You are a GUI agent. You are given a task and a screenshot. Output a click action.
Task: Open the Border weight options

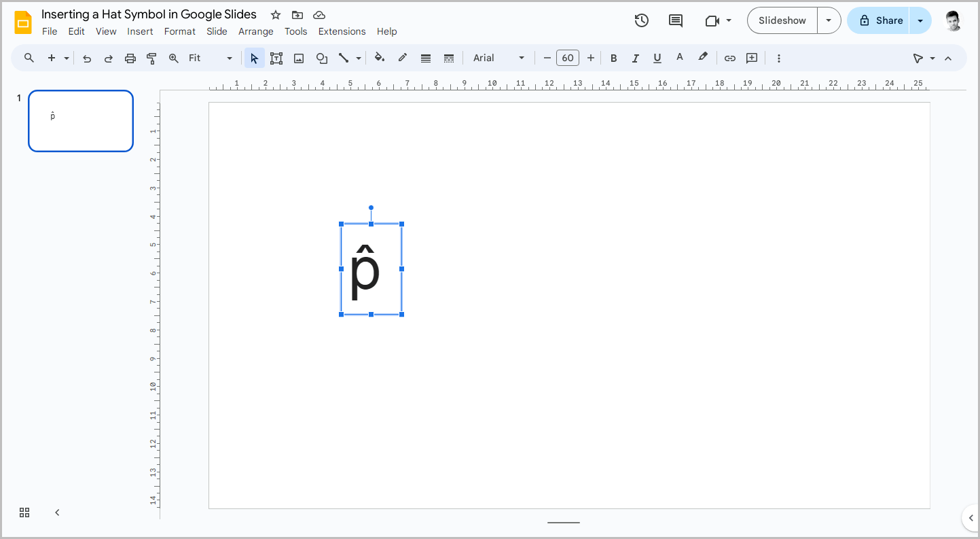pyautogui.click(x=426, y=58)
